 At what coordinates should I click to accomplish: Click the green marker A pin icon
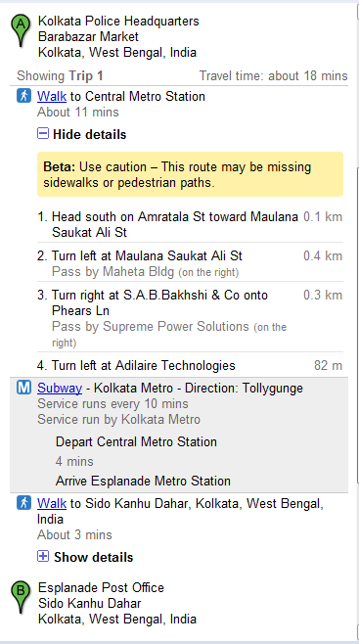[21, 30]
